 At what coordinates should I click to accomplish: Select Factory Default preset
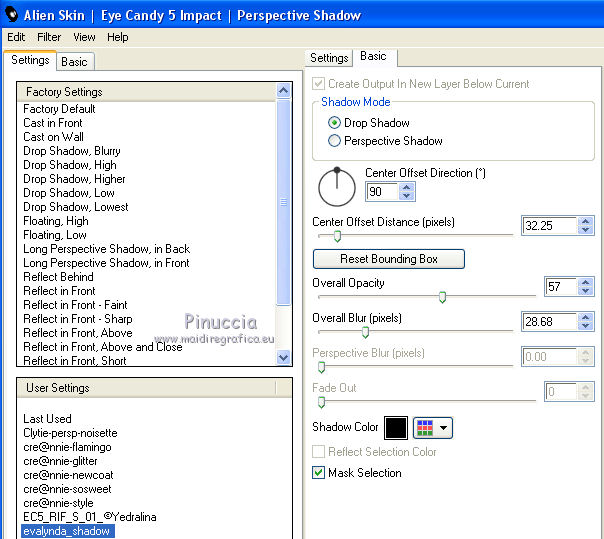(x=59, y=109)
